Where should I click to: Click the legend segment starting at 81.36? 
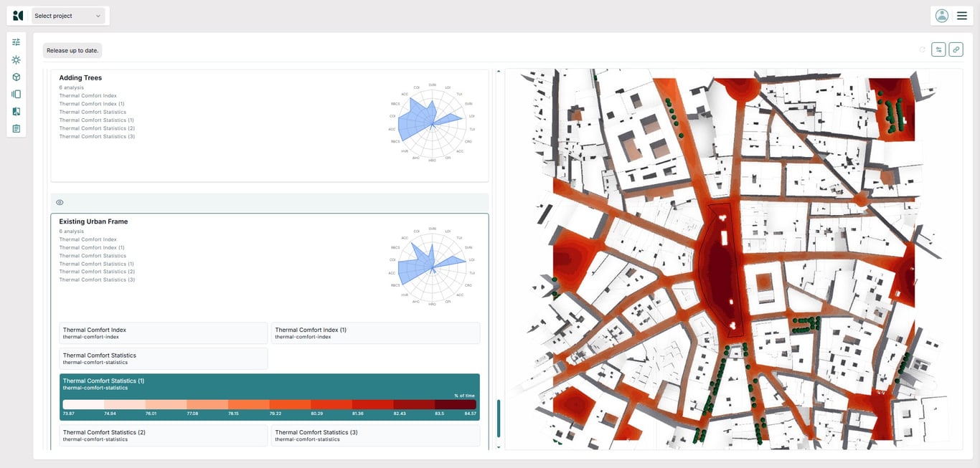point(372,404)
